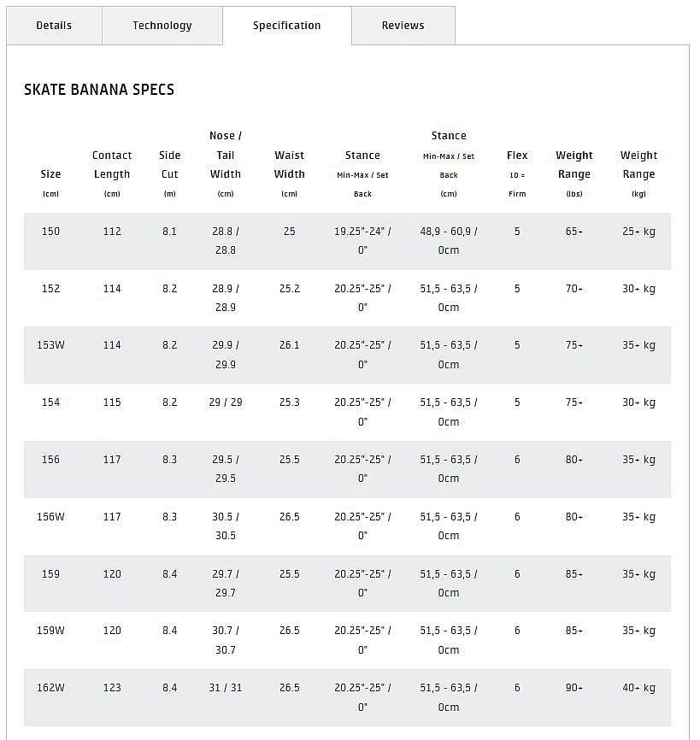Click the 156 size cell
Image resolution: width=700 pixels, height=740 pixels.
click(x=51, y=460)
